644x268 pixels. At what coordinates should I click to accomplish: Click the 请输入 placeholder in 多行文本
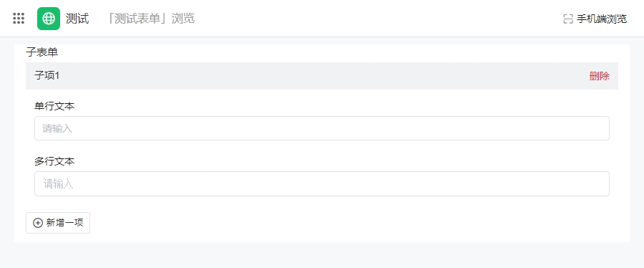59,183
